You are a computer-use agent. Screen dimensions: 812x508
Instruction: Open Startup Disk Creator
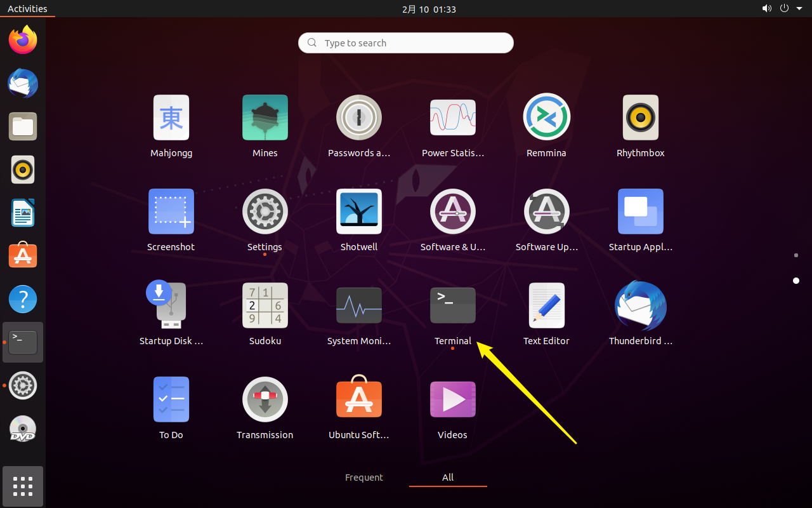coord(171,305)
